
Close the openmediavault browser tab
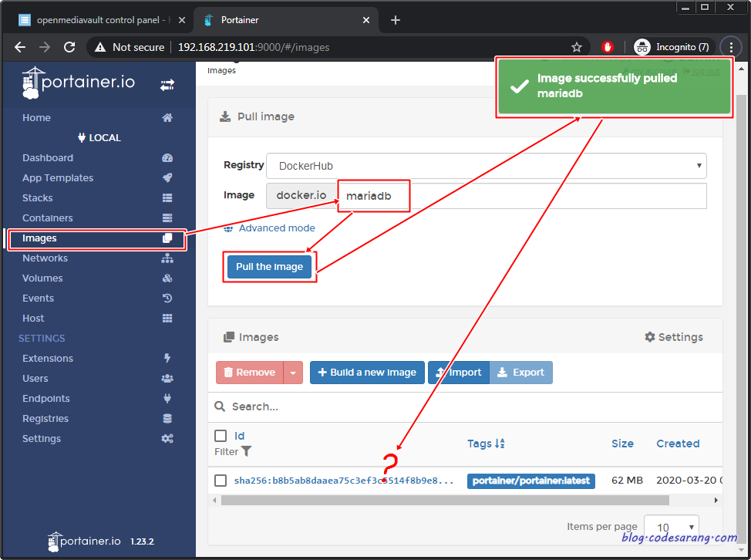181,20
